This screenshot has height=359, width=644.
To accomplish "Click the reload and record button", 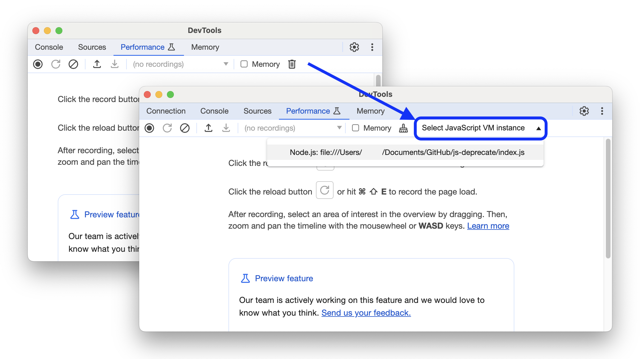I will [x=167, y=128].
